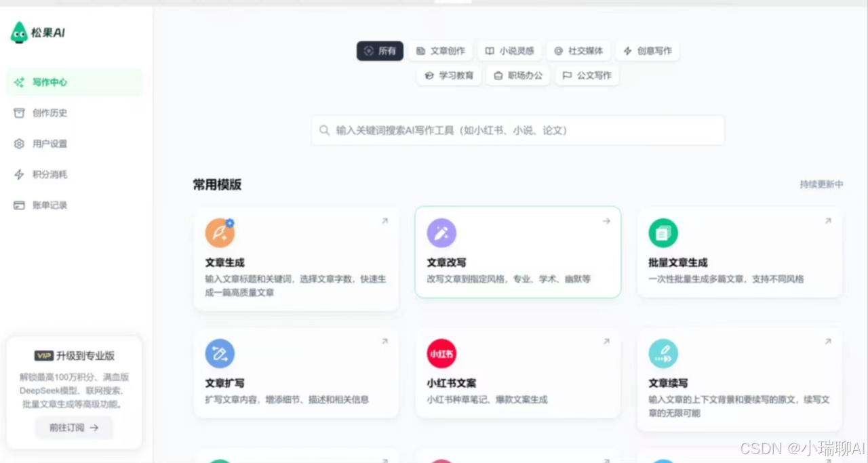The height and width of the screenshot is (463, 868).
Task: Click the red 小红书 icon
Action: click(441, 354)
